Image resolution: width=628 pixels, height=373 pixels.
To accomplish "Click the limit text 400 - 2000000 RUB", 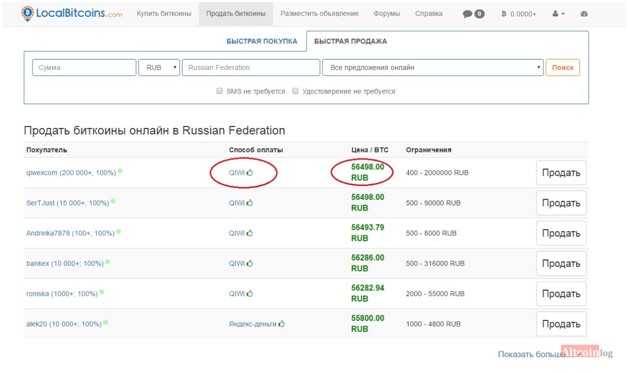I will click(x=437, y=173).
